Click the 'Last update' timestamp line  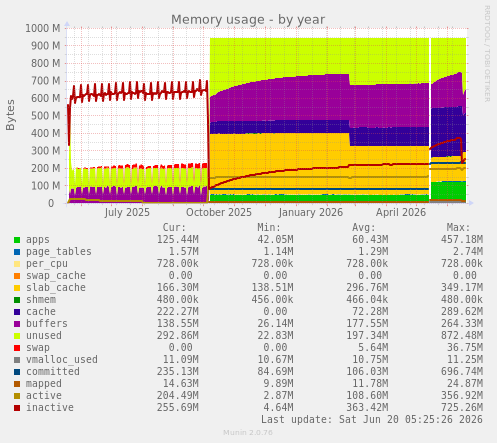click(372, 419)
